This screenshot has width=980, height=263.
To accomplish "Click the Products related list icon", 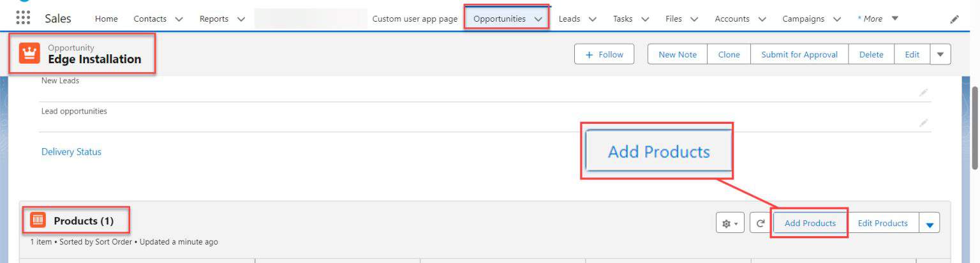I will (38, 220).
